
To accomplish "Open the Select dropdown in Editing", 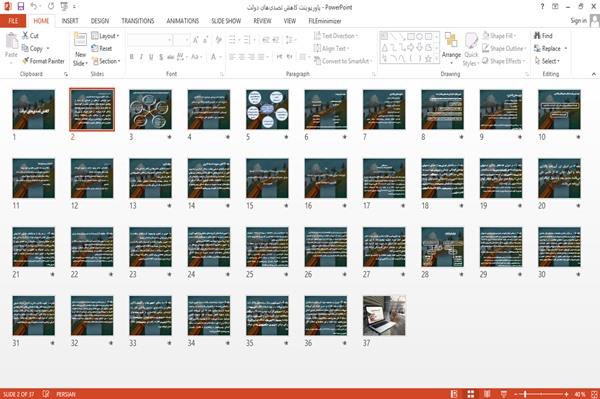I will (x=547, y=61).
